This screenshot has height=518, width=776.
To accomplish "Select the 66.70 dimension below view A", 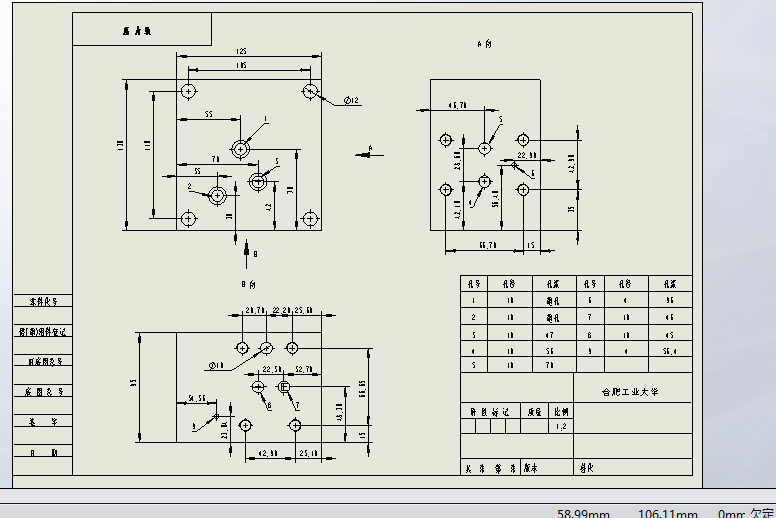I will coord(488,245).
